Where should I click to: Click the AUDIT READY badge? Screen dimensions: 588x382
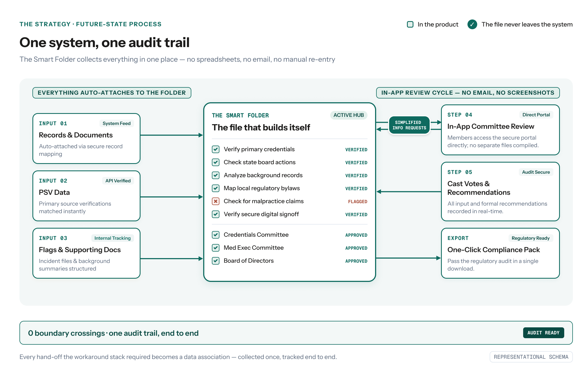coord(543,333)
